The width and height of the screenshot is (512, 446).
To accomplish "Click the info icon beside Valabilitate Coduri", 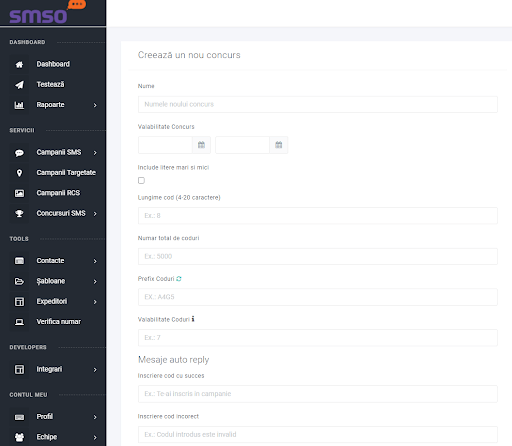I will tap(193, 319).
